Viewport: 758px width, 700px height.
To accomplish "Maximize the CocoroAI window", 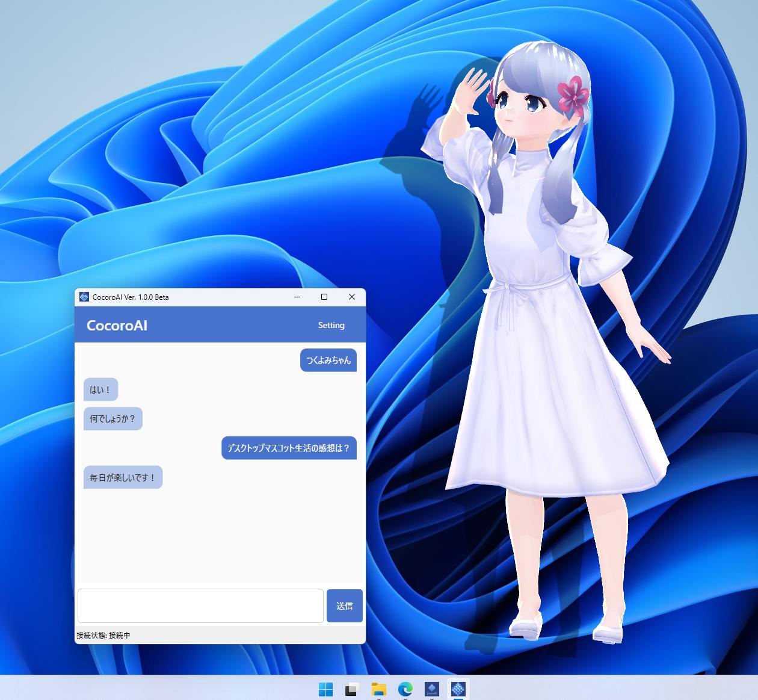I will click(x=324, y=297).
